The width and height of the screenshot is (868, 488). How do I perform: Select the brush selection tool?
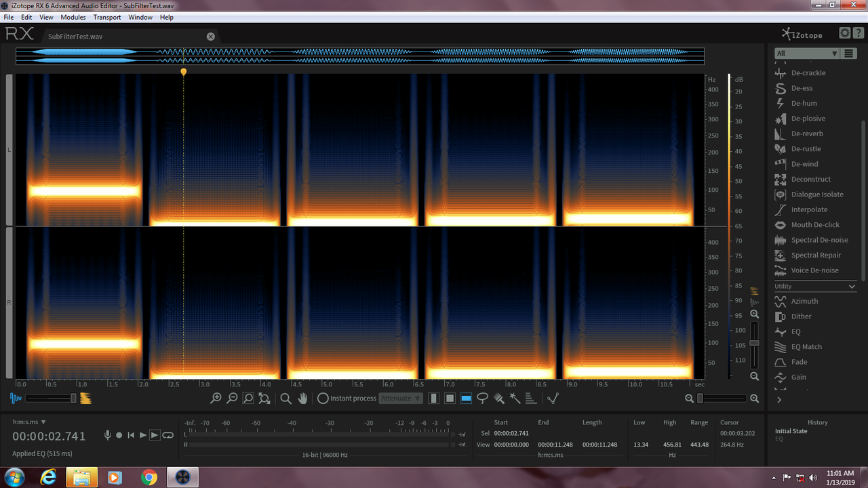click(499, 399)
